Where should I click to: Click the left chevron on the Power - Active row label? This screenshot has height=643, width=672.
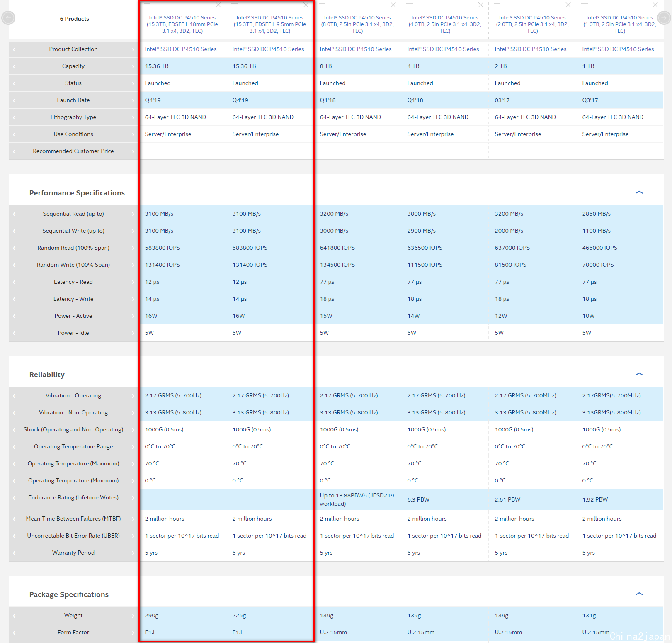coord(14,316)
